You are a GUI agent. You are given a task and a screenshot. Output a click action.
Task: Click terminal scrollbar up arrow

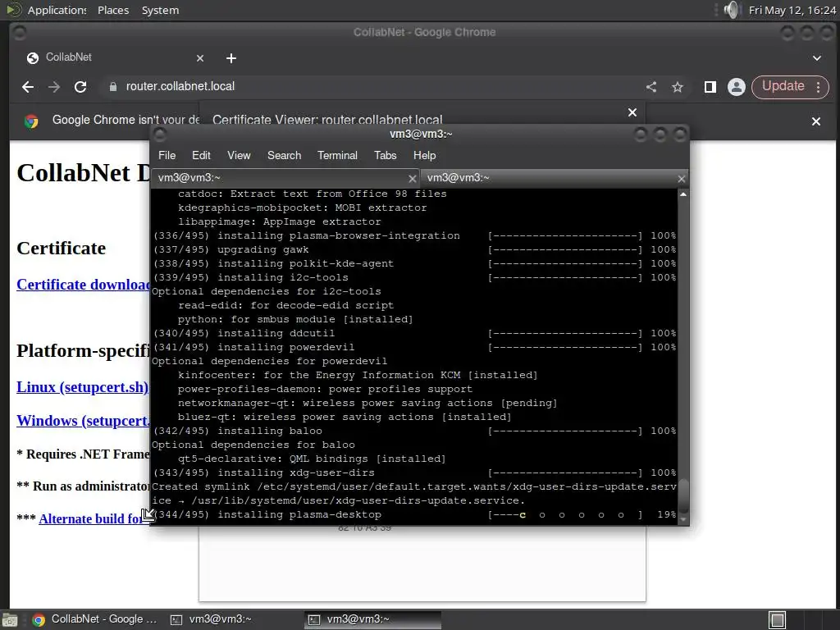(x=683, y=194)
